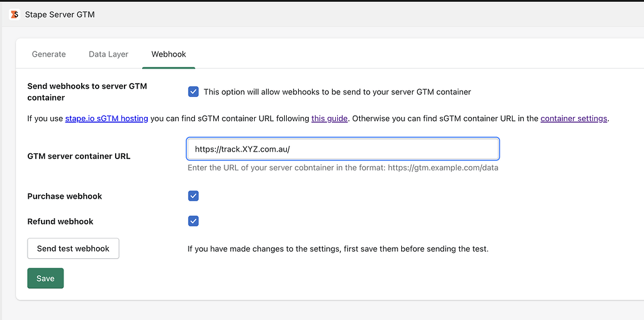Follow the 'this guide' link
Viewport: 644px width, 320px height.
pos(330,119)
